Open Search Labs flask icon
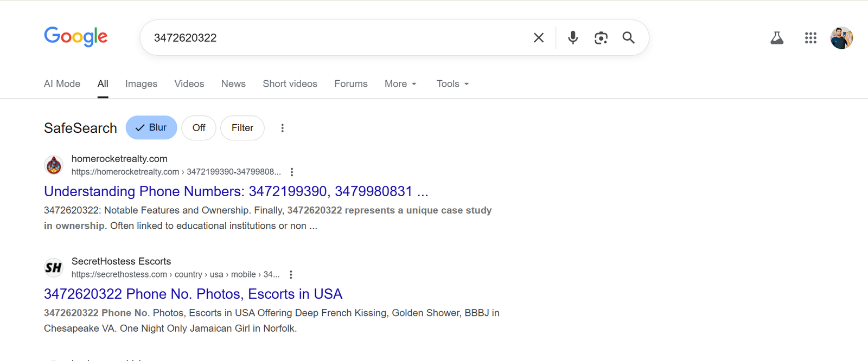The width and height of the screenshot is (868, 361). point(777,38)
